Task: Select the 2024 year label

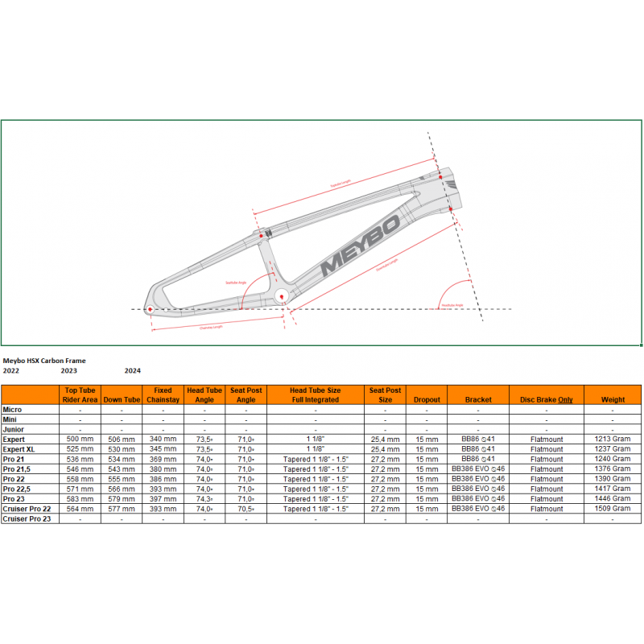Action: tap(133, 371)
